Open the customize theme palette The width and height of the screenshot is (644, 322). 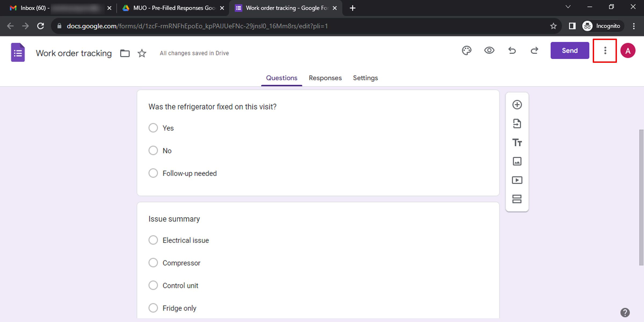[x=467, y=50]
